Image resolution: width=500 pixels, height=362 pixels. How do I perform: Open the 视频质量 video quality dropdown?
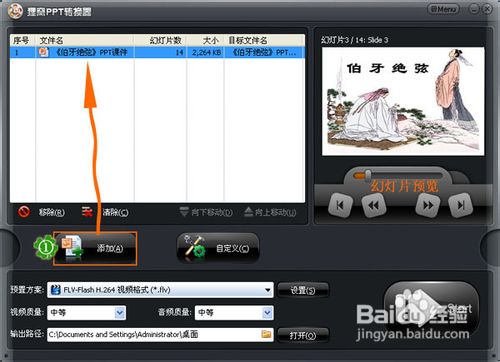(120, 313)
